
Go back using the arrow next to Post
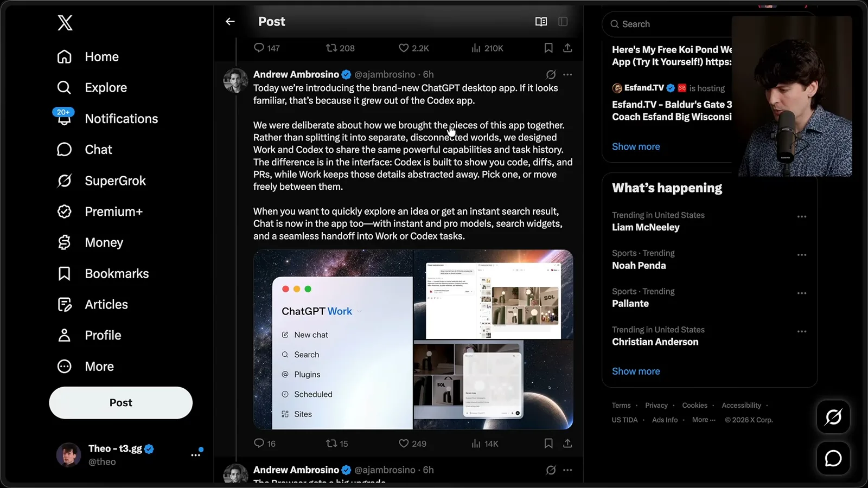[230, 22]
